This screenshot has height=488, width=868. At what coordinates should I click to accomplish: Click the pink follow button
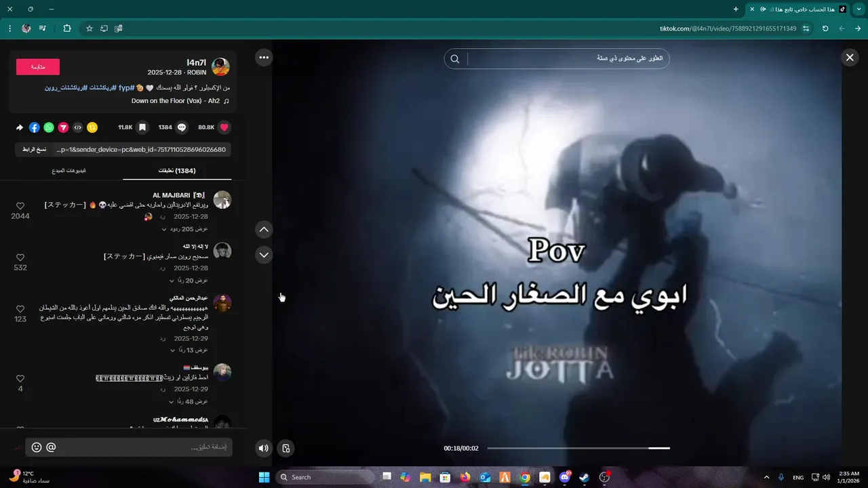click(x=38, y=66)
